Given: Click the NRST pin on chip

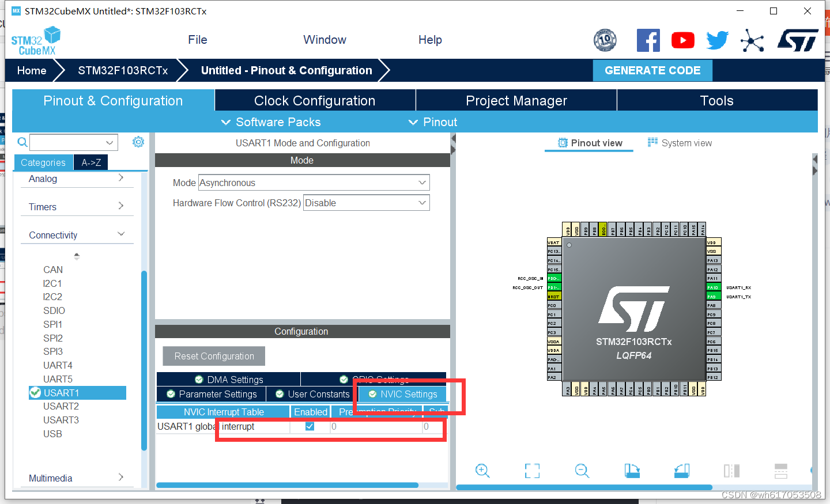Looking at the screenshot, I should pos(554,297).
